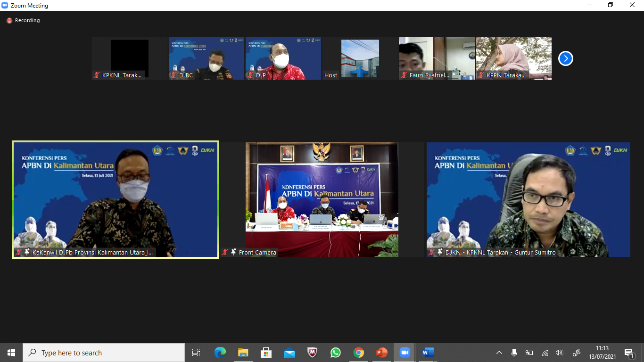Screen dimensions: 644x362
Task: Select the DJP participant thumbnail
Action: tap(283, 58)
